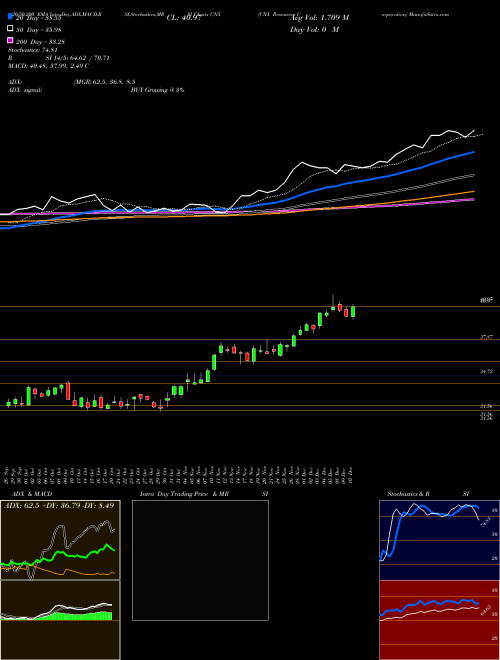Click the 'Stochastics & R' panel title
Image resolution: width=500 pixels, height=660 pixels.
(x=408, y=494)
